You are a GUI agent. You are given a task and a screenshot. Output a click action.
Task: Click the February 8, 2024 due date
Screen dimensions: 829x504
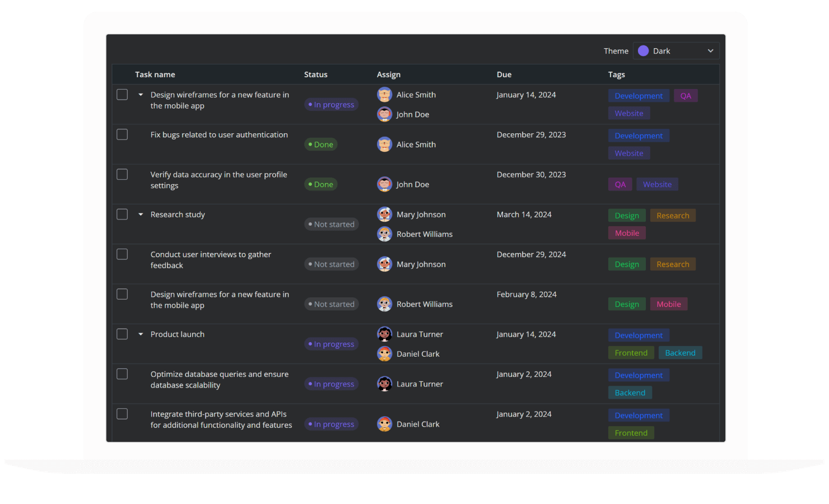click(x=527, y=295)
